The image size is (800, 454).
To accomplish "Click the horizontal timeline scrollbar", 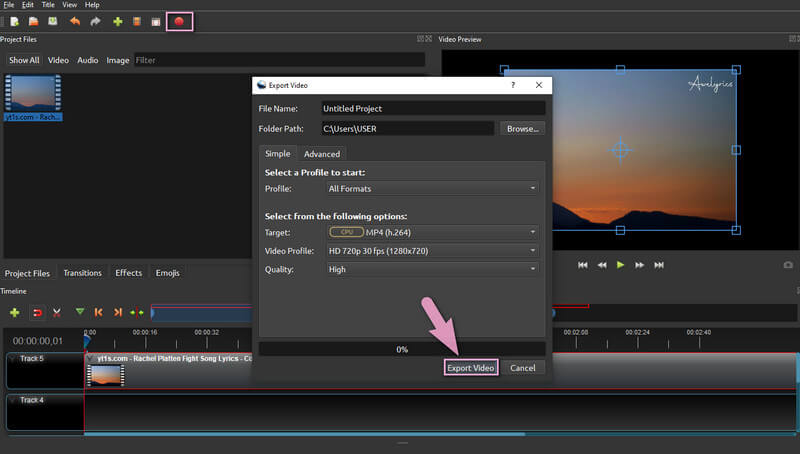I will point(305,434).
